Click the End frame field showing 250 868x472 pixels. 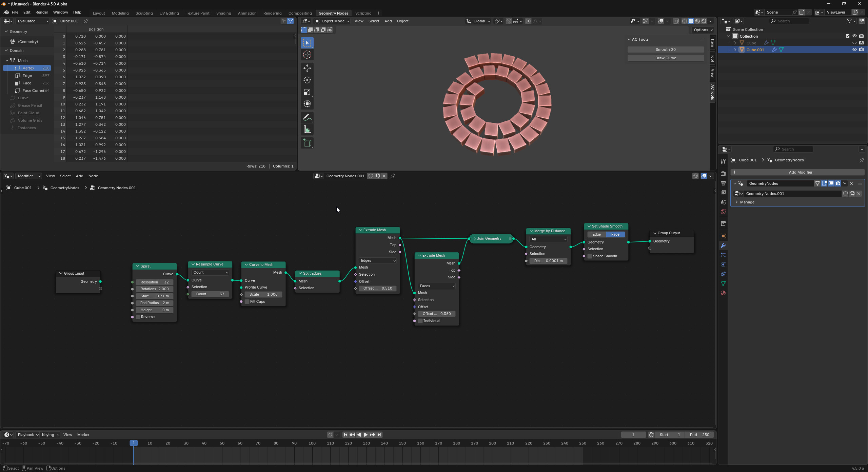699,435
